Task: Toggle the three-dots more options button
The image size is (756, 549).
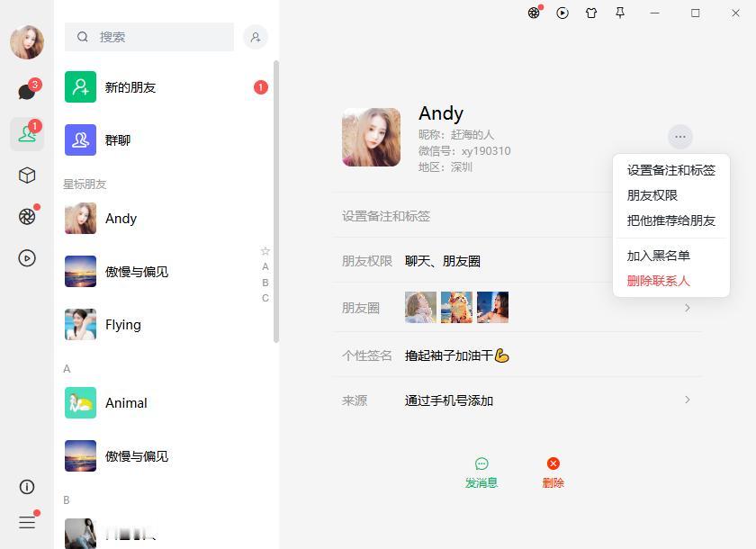Action: (680, 137)
